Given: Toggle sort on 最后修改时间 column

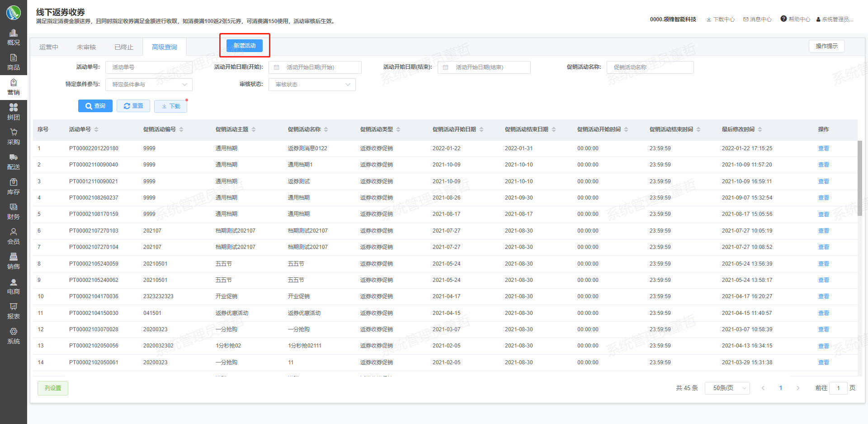Looking at the screenshot, I should coord(760,129).
